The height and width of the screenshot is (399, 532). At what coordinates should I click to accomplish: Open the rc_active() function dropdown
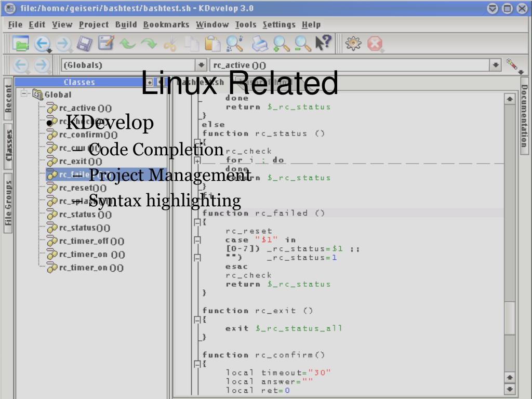[x=495, y=65]
